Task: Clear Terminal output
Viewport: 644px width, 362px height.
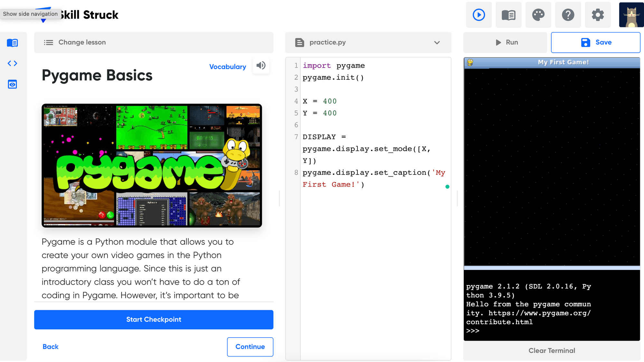Action: [x=552, y=350]
